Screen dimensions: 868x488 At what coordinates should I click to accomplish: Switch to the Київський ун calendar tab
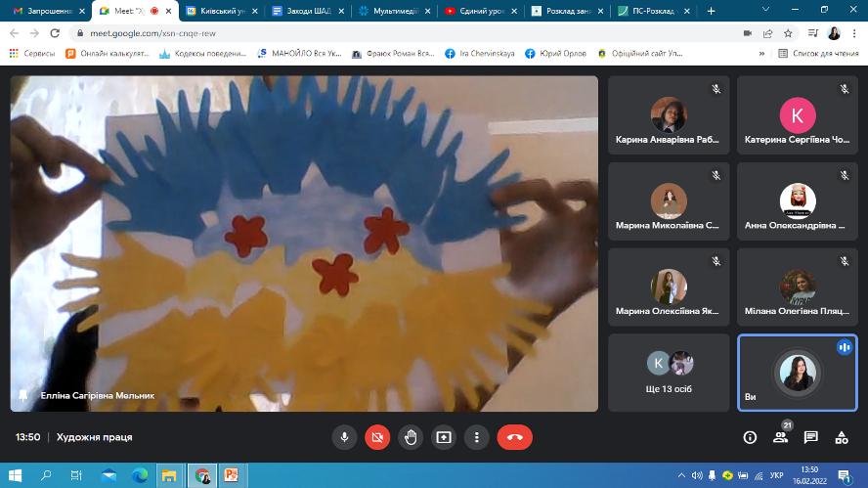(222, 11)
